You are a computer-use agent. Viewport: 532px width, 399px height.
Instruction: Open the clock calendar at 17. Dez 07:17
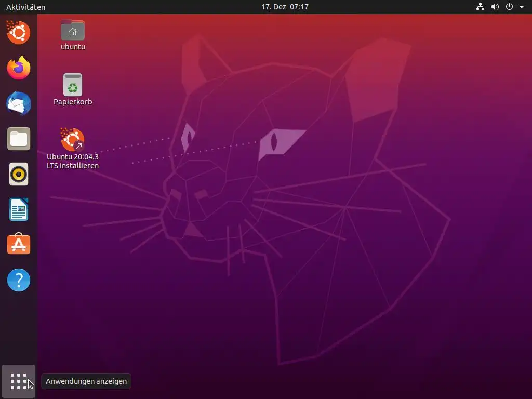(x=285, y=7)
